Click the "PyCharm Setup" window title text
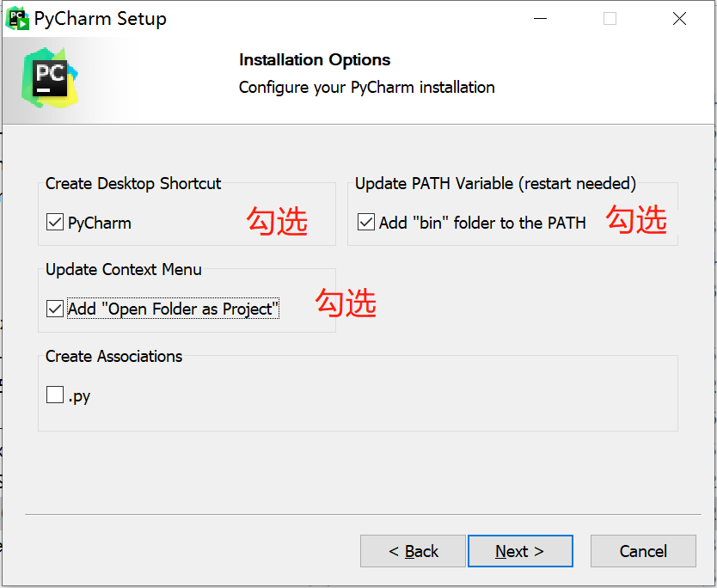717x588 pixels. pos(100,18)
